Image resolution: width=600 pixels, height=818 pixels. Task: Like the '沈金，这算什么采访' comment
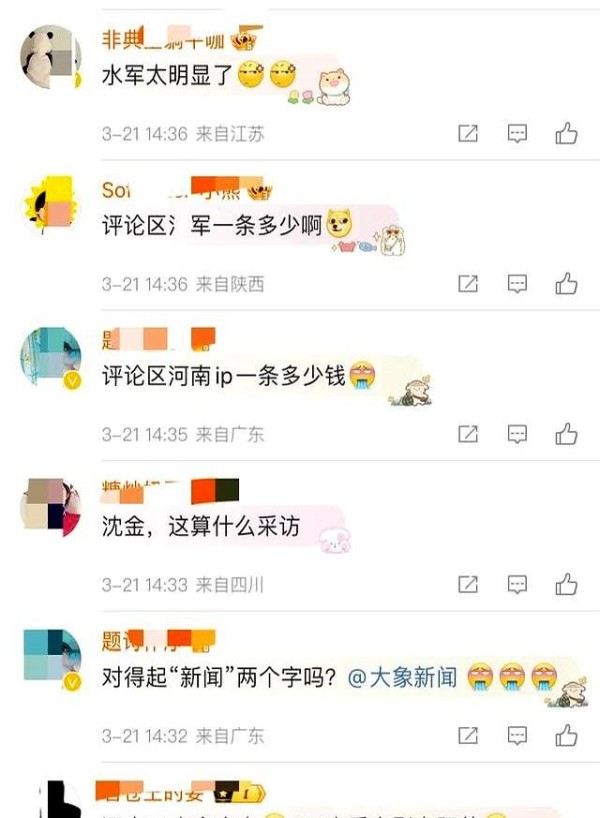pos(566,584)
